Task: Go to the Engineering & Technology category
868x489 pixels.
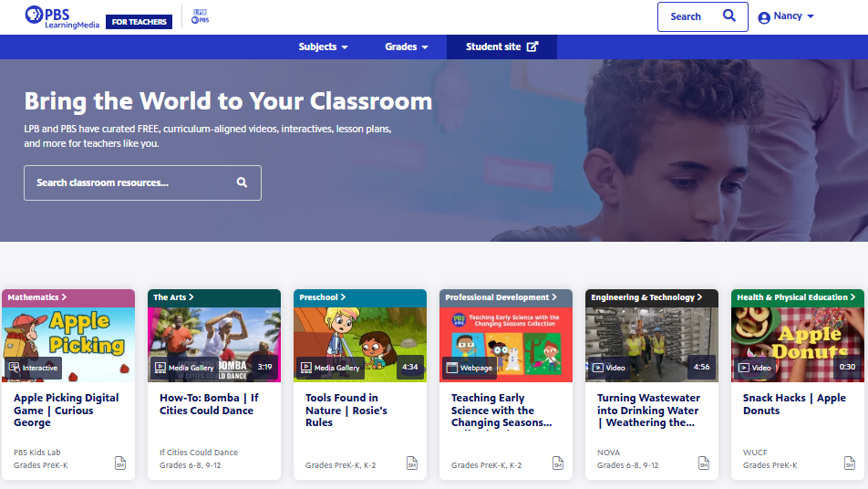Action: coord(646,297)
